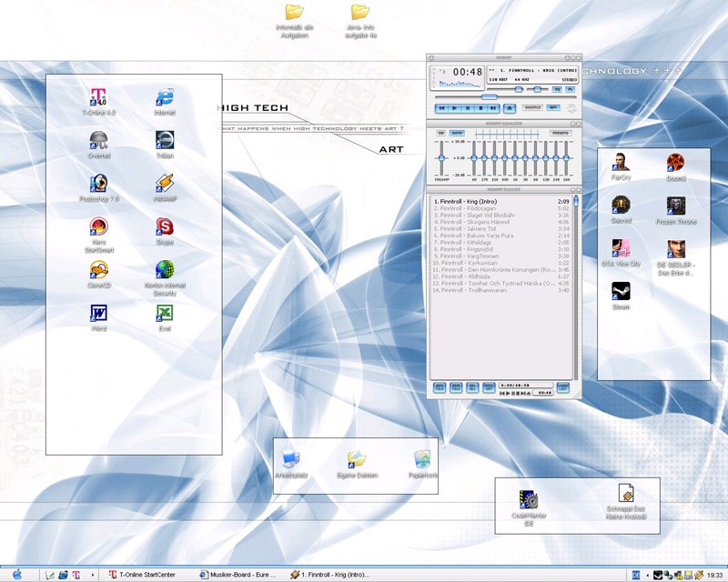Skip to previous track in Winamp

tap(441, 108)
